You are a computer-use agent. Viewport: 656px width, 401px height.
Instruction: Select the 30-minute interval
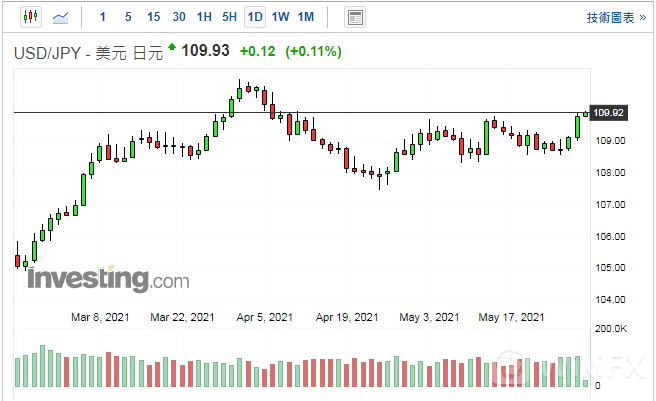(x=178, y=17)
